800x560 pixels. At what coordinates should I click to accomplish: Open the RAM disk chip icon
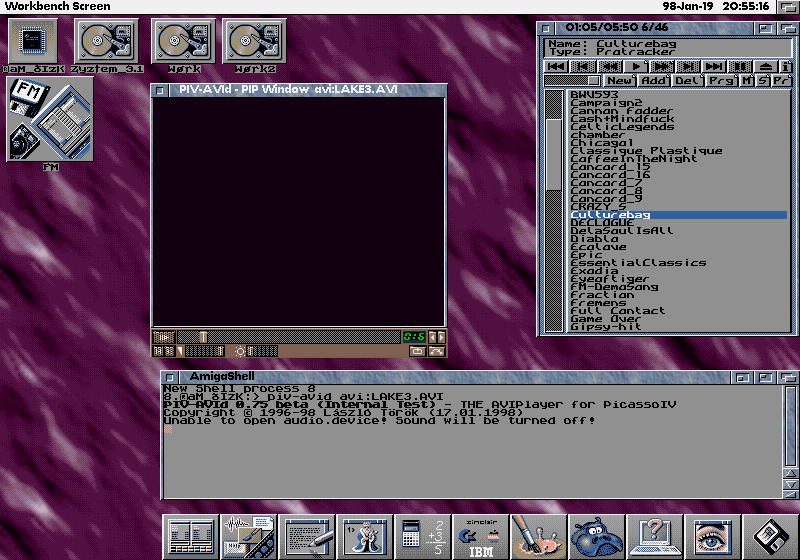[33, 41]
